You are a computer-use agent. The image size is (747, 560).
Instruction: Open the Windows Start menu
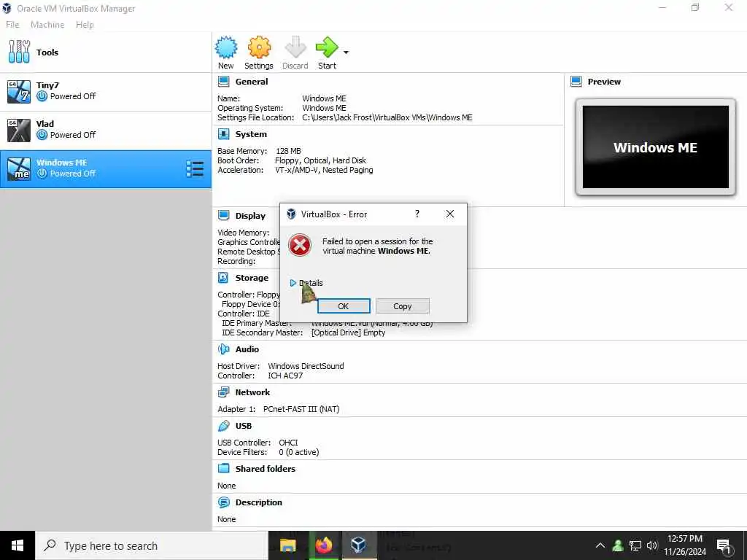(18, 545)
